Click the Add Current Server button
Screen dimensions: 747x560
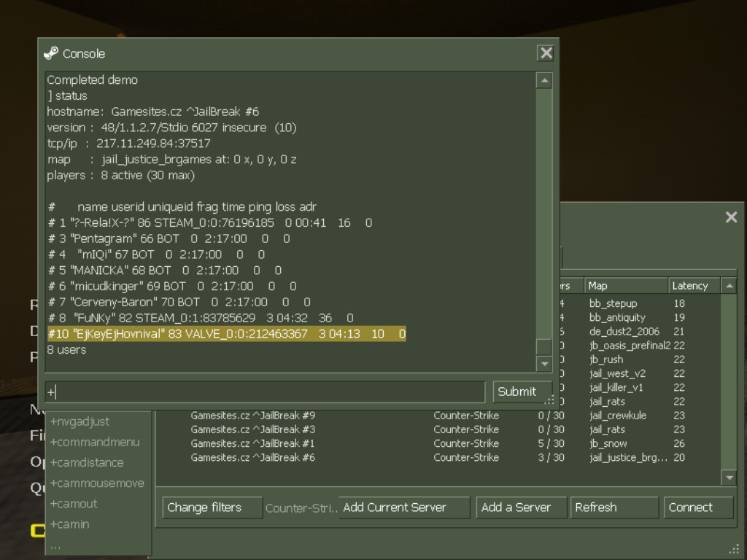[404, 507]
